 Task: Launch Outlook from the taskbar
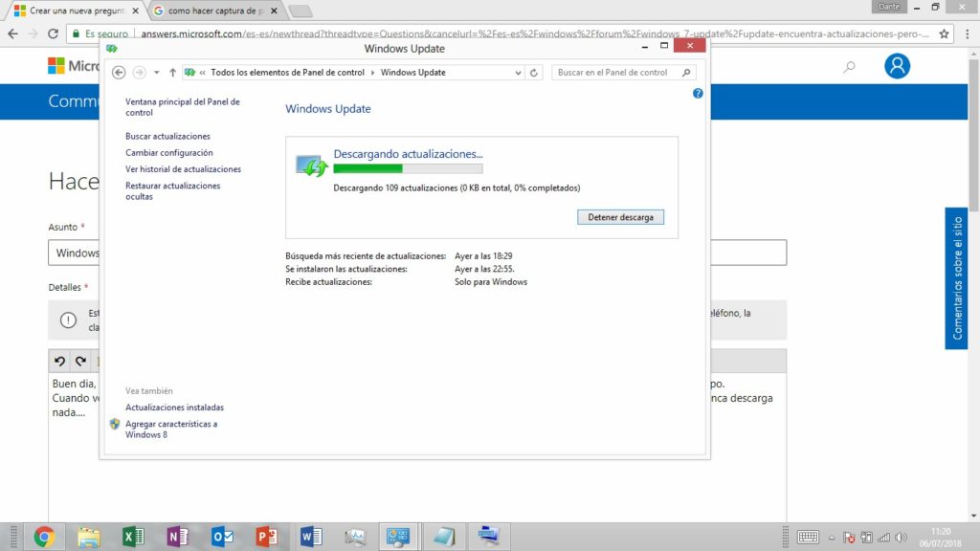click(222, 537)
